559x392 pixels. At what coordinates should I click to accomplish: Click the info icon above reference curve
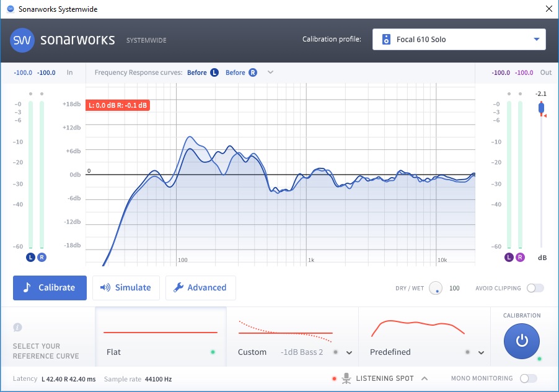click(x=17, y=327)
